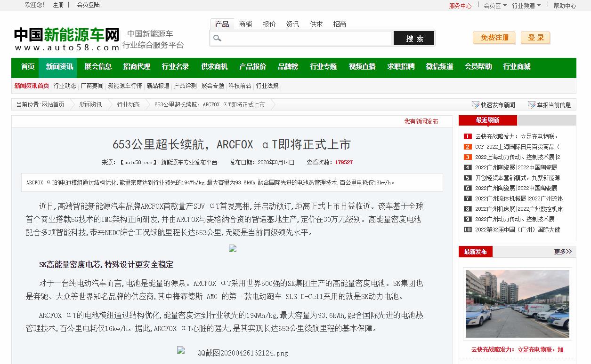
Task: Open CCF 2022上海国际日用百货商品 link
Action: [518, 147]
